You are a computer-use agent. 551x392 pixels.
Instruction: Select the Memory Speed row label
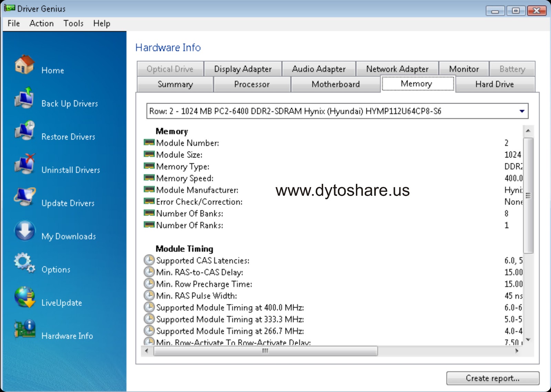pyautogui.click(x=185, y=178)
